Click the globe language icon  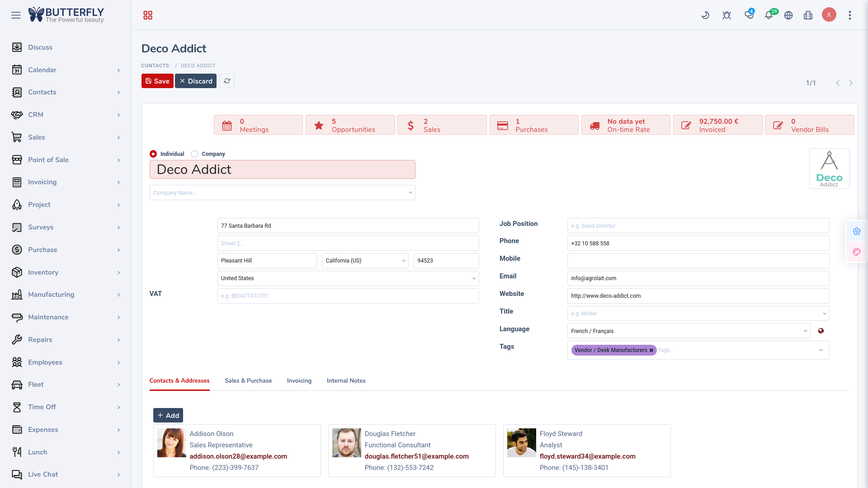coord(788,15)
